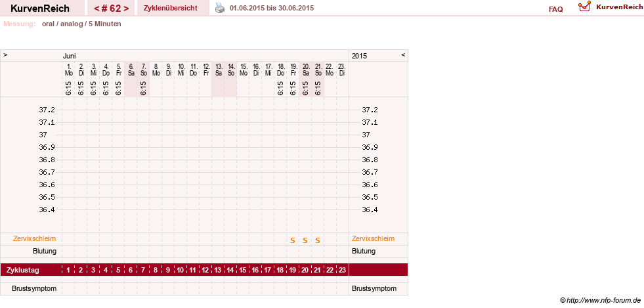Click the S mucus mark on cycle day 20

pos(305,240)
